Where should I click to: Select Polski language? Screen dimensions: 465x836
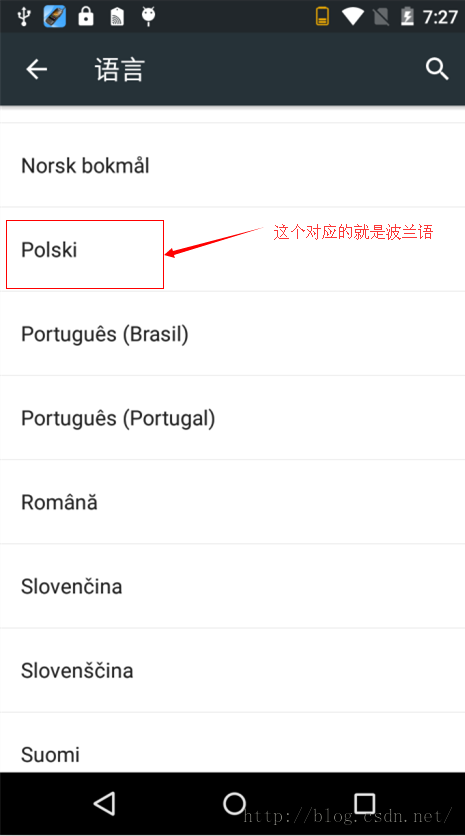[232, 250]
